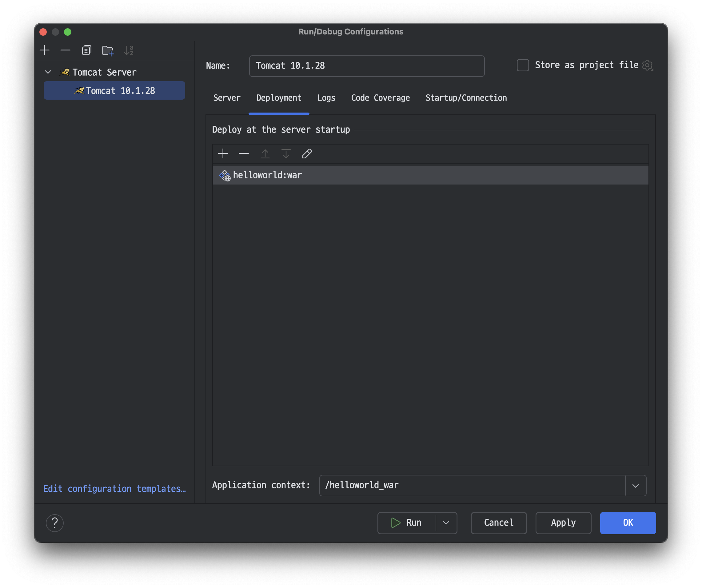Create new configuration folder
This screenshot has height=588, width=702.
pyautogui.click(x=108, y=51)
